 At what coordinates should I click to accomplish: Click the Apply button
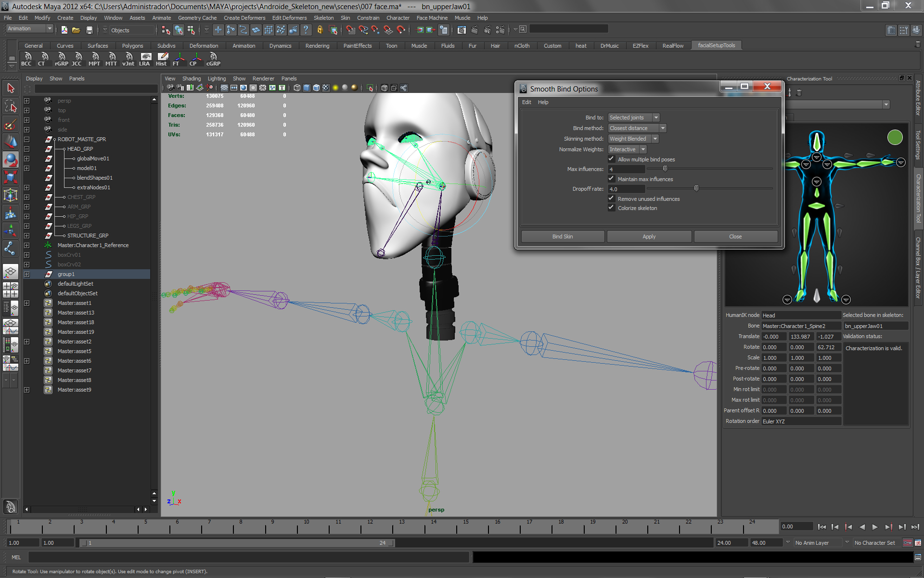[x=649, y=236]
